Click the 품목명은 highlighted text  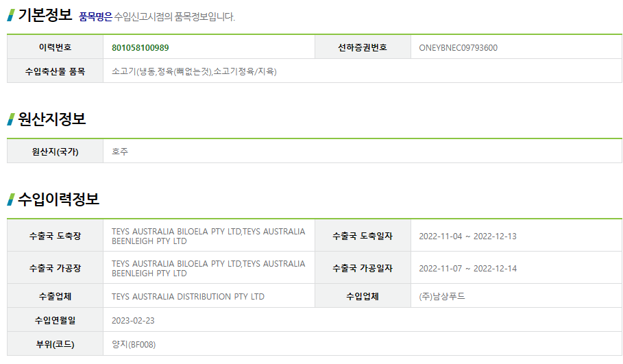tap(96, 16)
